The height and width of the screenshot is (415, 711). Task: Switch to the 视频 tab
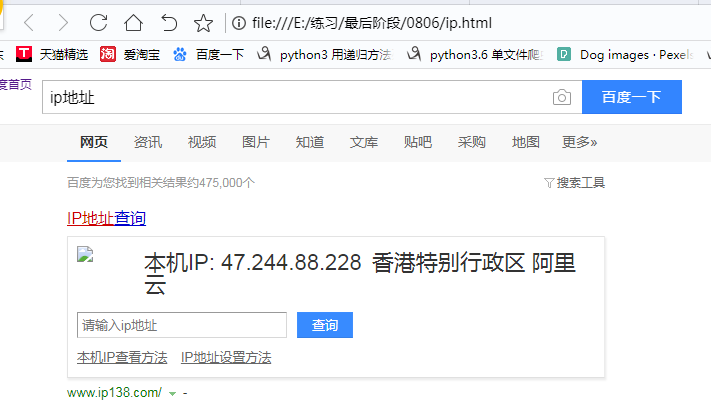point(202,142)
